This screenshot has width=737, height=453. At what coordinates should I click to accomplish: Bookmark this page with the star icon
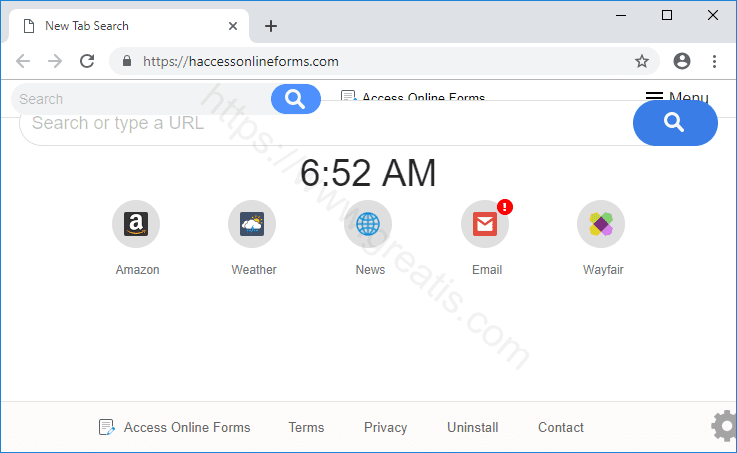click(642, 61)
